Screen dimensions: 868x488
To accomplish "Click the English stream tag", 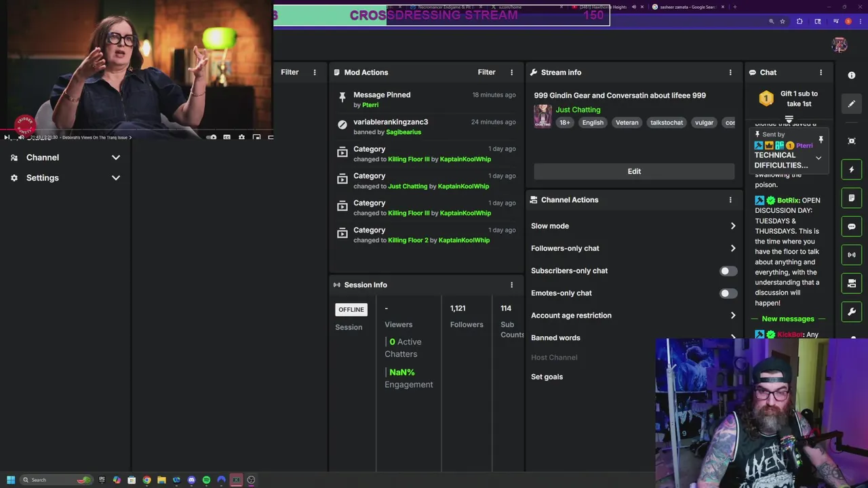I will coord(593,123).
